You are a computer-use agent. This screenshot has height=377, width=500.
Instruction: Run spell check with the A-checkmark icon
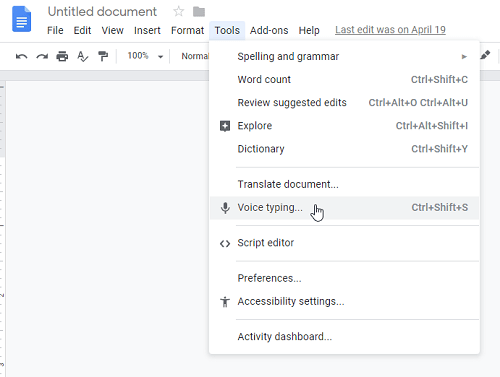(83, 56)
